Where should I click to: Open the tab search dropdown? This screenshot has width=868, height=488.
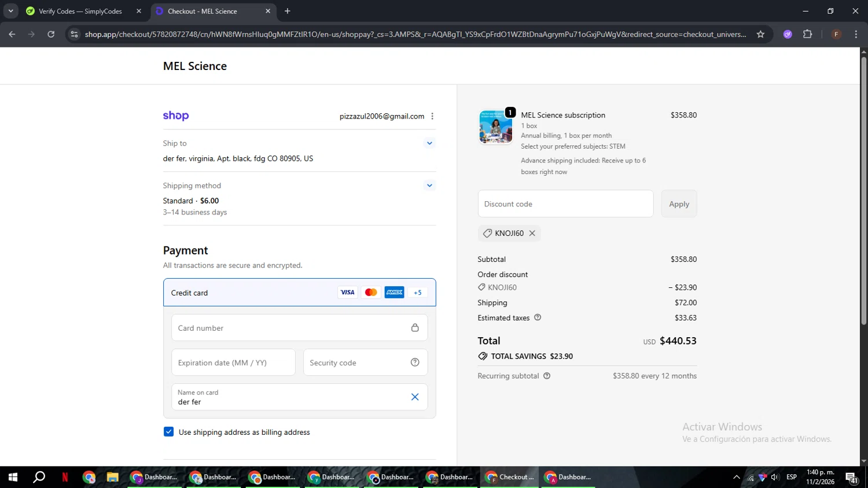pyautogui.click(x=10, y=11)
